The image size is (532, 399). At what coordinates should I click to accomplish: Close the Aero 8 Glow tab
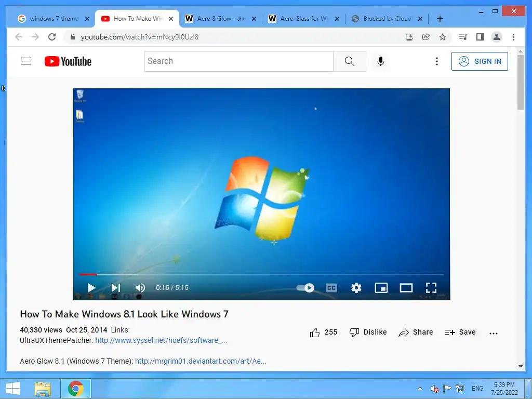click(x=254, y=19)
